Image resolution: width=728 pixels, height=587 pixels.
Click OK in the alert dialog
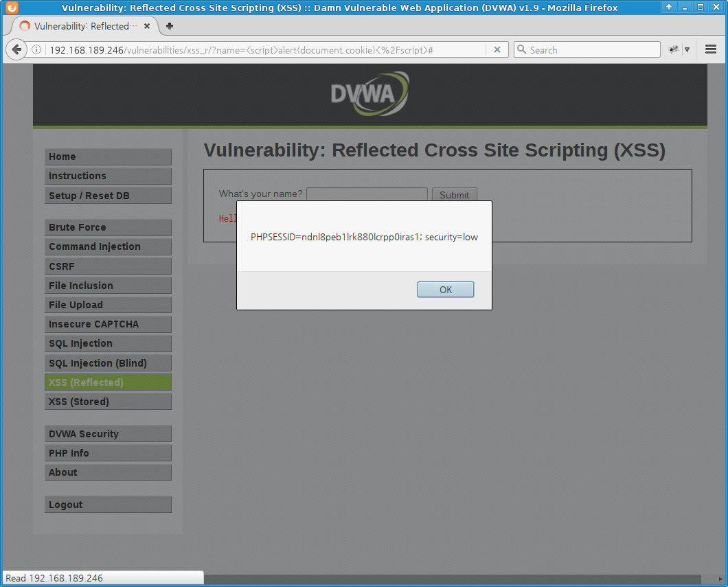click(445, 290)
